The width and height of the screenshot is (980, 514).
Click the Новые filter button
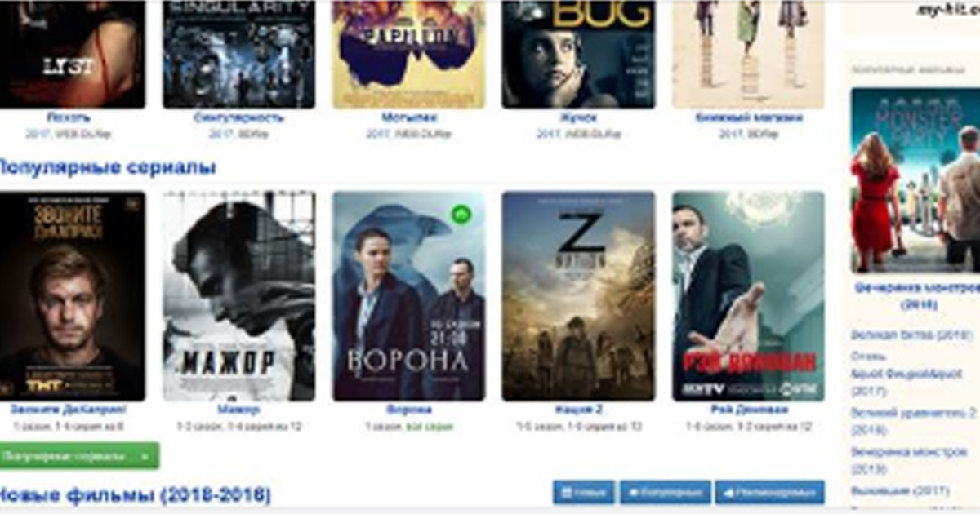(x=584, y=493)
